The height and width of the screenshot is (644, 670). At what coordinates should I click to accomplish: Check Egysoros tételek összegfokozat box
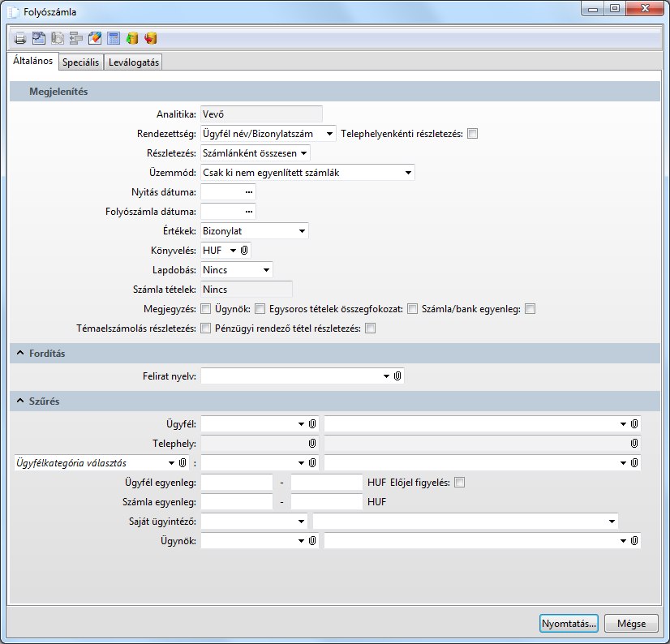412,309
